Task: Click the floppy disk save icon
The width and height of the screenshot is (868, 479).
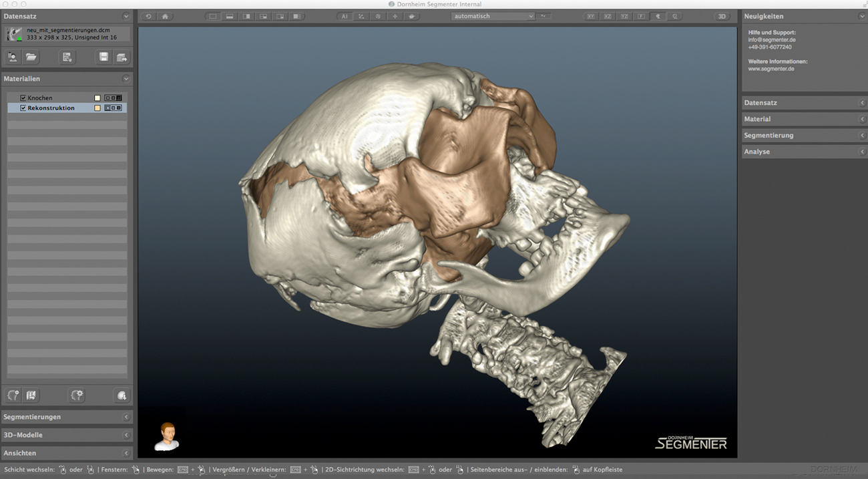Action: [103, 57]
